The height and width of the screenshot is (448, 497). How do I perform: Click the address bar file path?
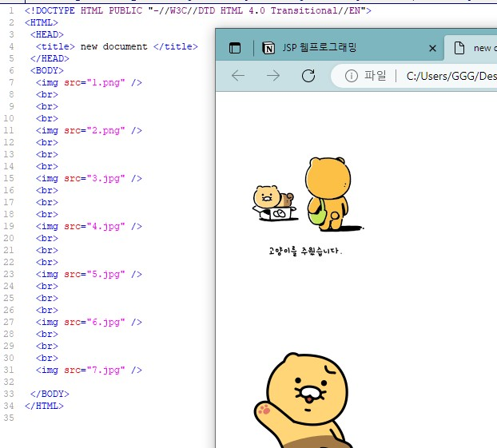click(x=451, y=76)
